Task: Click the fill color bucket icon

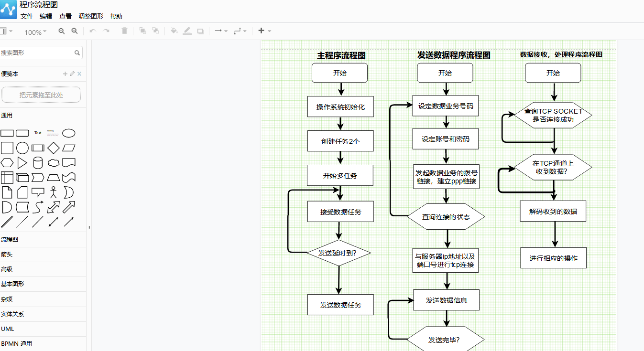Action: [174, 31]
